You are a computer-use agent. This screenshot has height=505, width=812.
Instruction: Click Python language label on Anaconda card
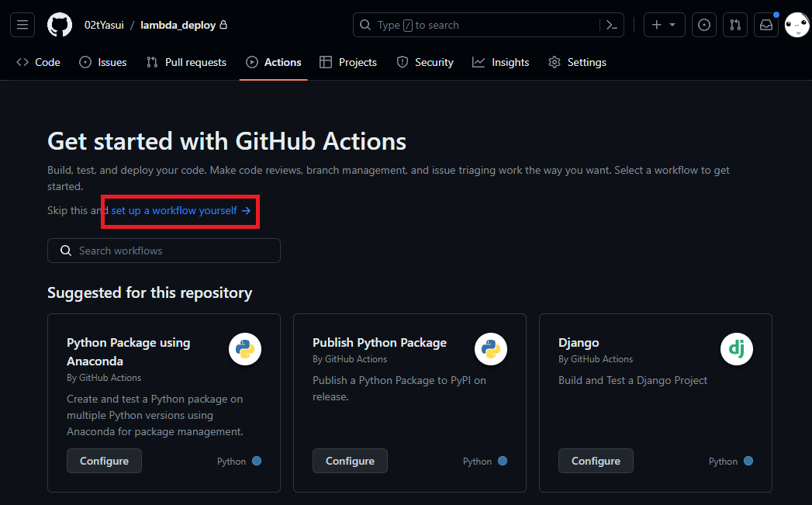(231, 462)
